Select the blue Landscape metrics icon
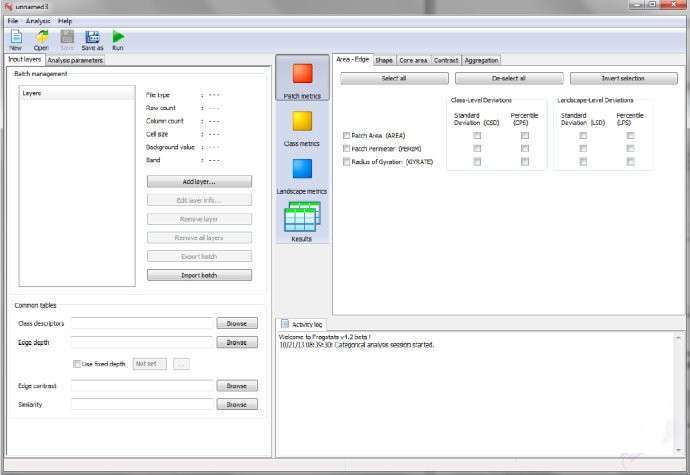Viewport: 690px width, 475px height. pos(302,169)
